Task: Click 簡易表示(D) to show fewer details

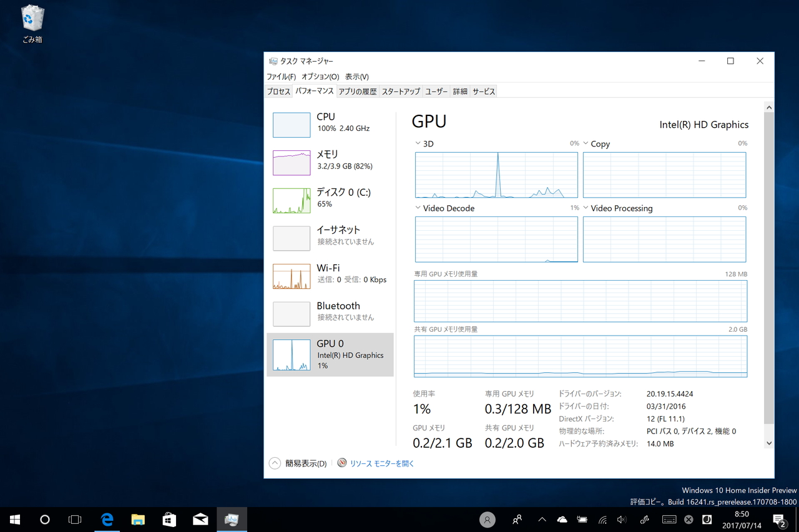Action: pyautogui.click(x=298, y=463)
